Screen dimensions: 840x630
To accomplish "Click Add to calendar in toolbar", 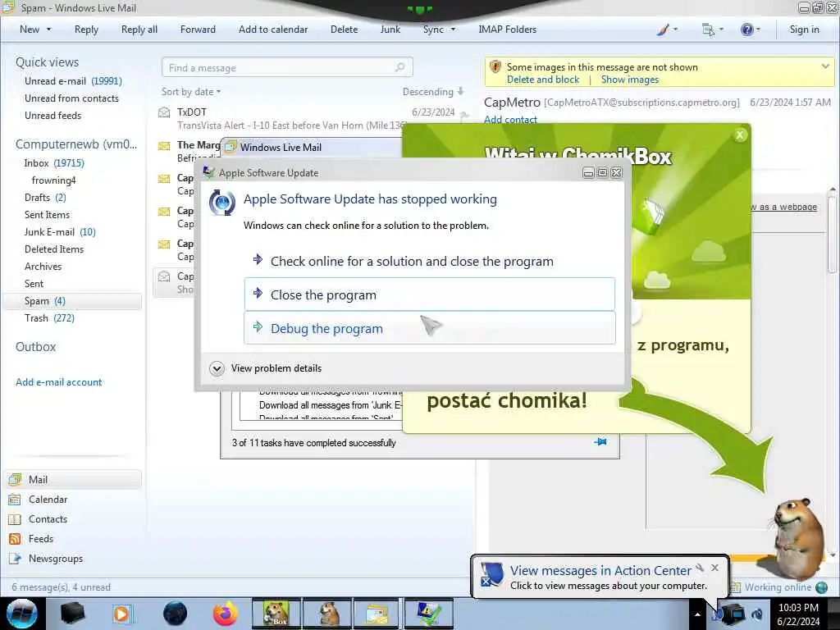I will 273,30.
